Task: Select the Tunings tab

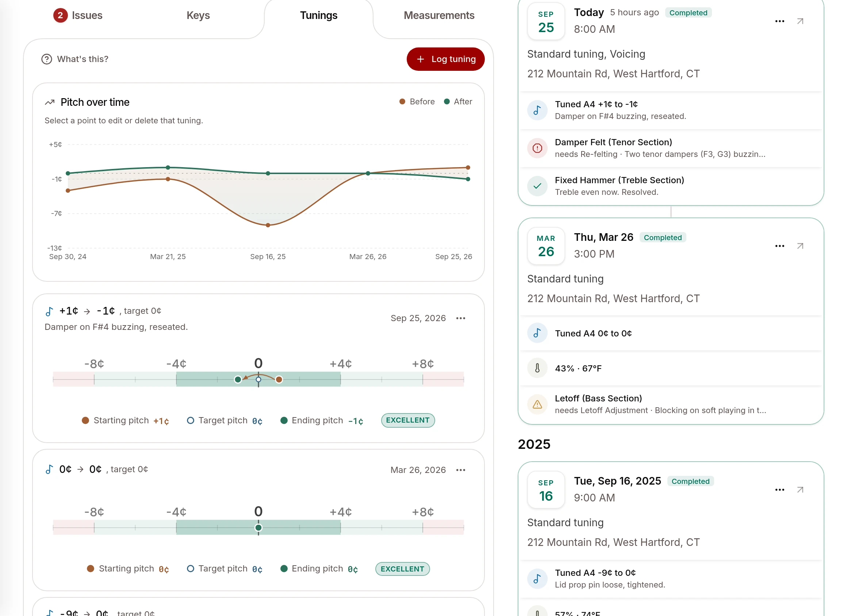Action: tap(319, 15)
